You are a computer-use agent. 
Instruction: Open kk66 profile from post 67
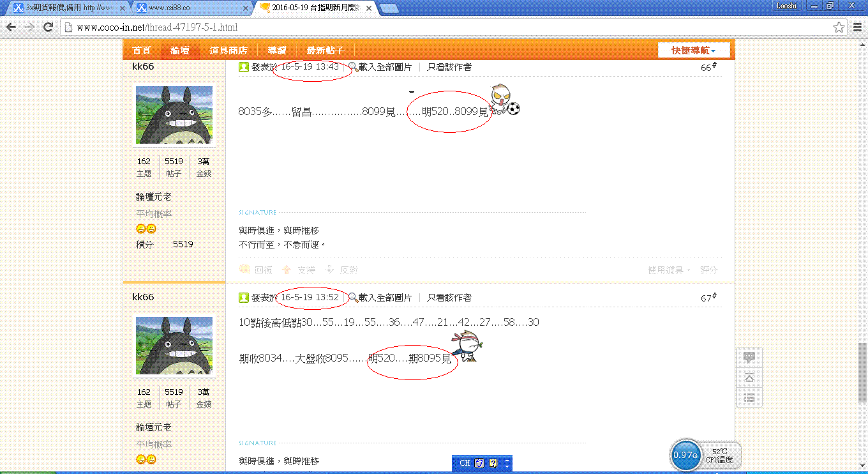pyautogui.click(x=143, y=297)
